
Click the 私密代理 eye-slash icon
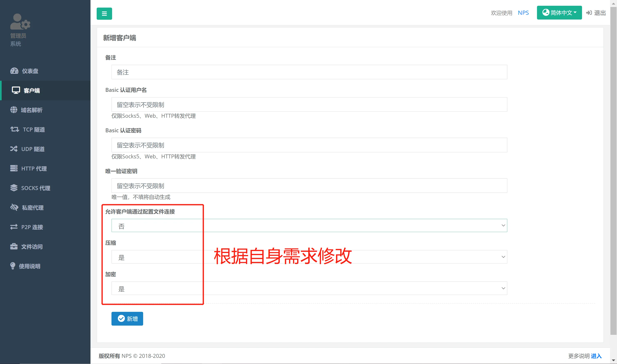[x=14, y=207]
